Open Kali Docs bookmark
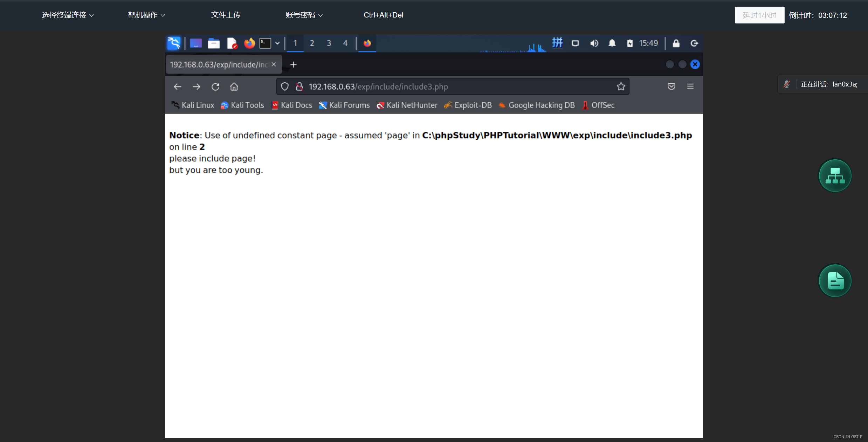 tap(292, 105)
